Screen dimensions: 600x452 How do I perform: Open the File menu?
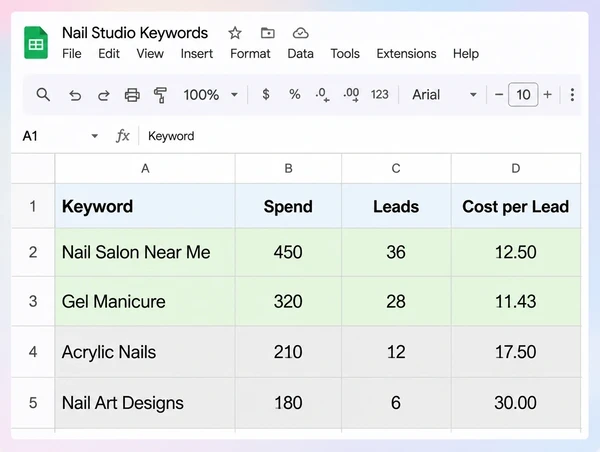coord(72,54)
